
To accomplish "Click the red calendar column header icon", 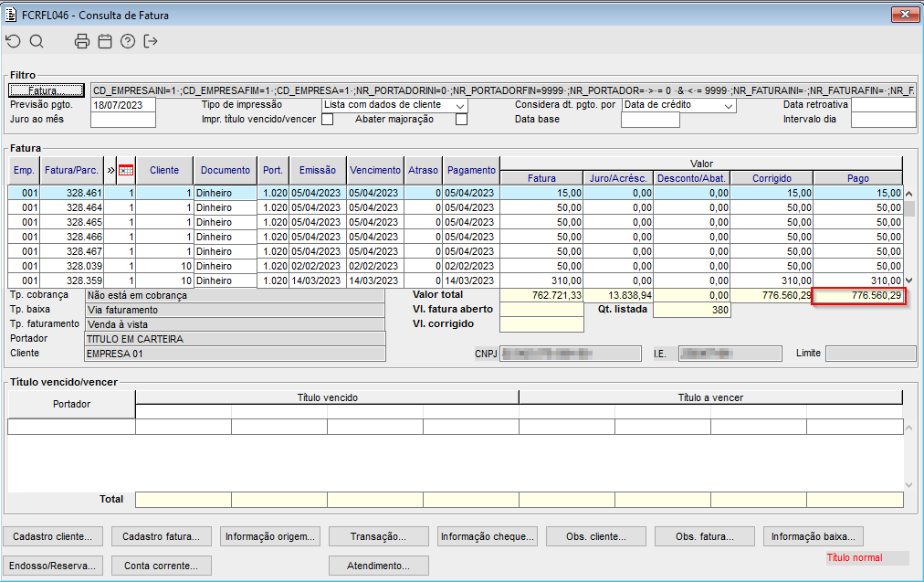I will coord(126,170).
